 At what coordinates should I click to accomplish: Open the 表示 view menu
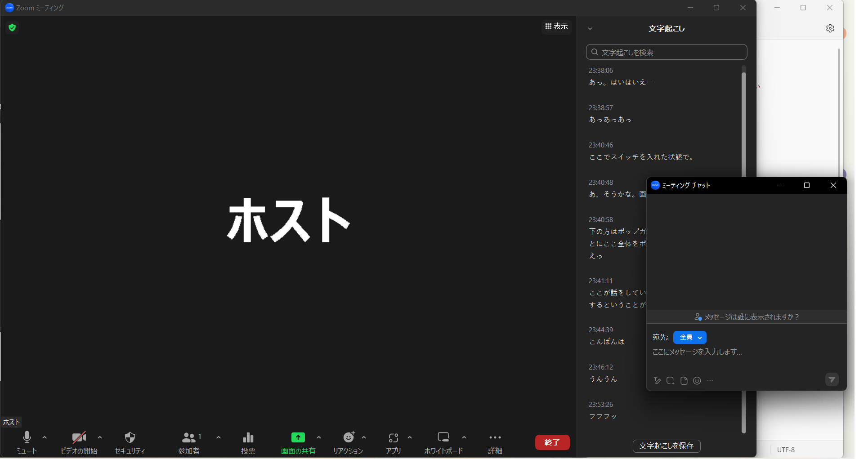coord(556,27)
